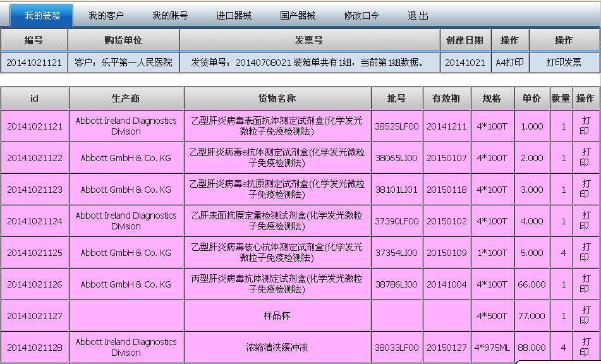
Task: Print row 20141021125
Action: [x=585, y=253]
